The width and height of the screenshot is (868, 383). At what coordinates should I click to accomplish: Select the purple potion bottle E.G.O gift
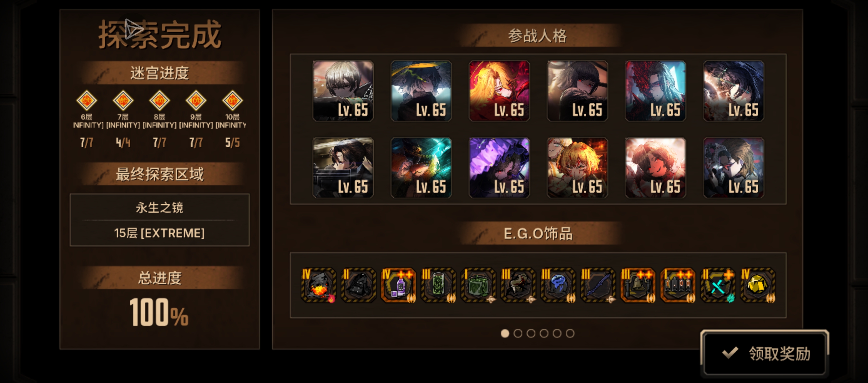pyautogui.click(x=398, y=285)
